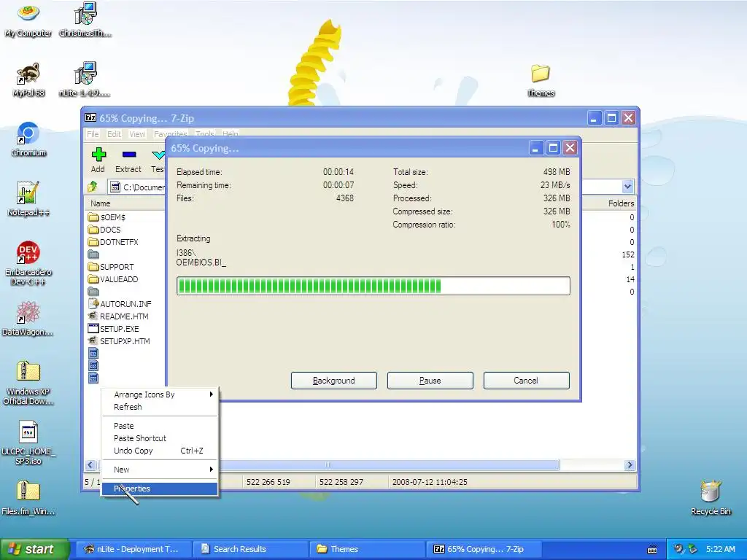The image size is (747, 560).
Task: Click the Background button in copying dialog
Action: coord(334,381)
